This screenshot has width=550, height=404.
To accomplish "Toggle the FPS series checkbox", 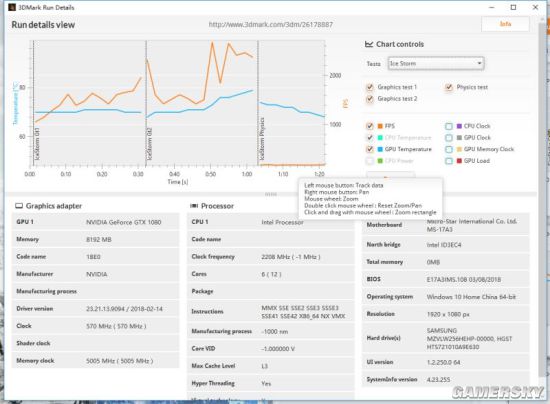I will [x=370, y=126].
